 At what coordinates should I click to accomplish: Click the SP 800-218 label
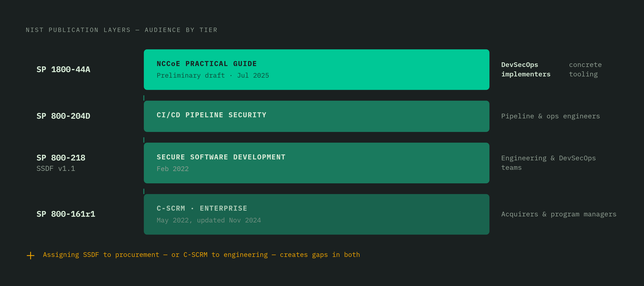pyautogui.click(x=61, y=158)
